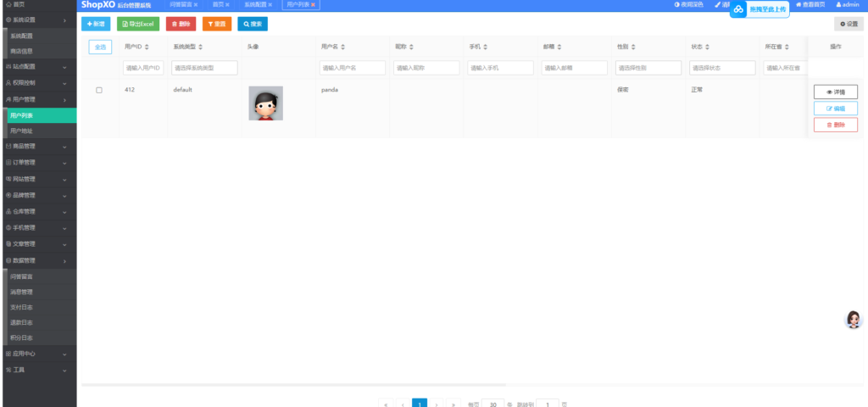Collapse the 用户管理 sidebar menu

click(x=39, y=100)
